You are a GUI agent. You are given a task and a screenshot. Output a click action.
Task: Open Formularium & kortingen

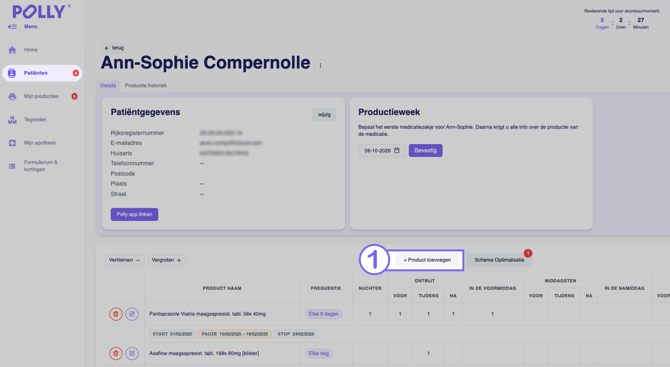[41, 166]
